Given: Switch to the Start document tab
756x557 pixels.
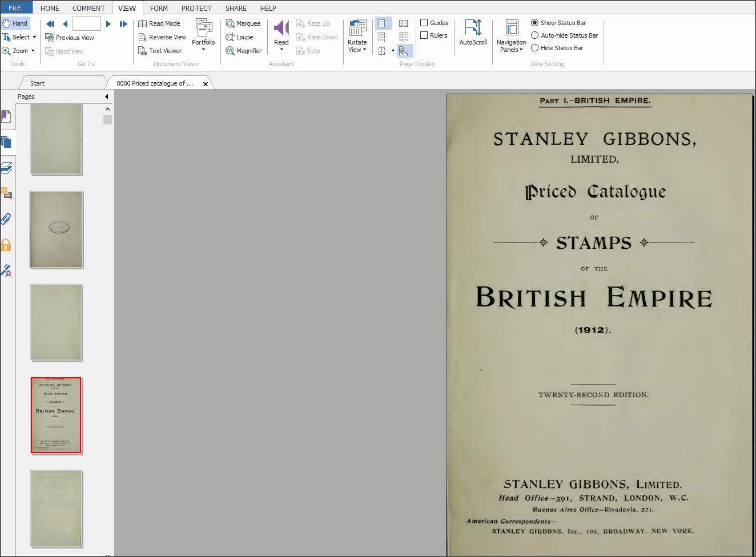Looking at the screenshot, I should (x=37, y=83).
